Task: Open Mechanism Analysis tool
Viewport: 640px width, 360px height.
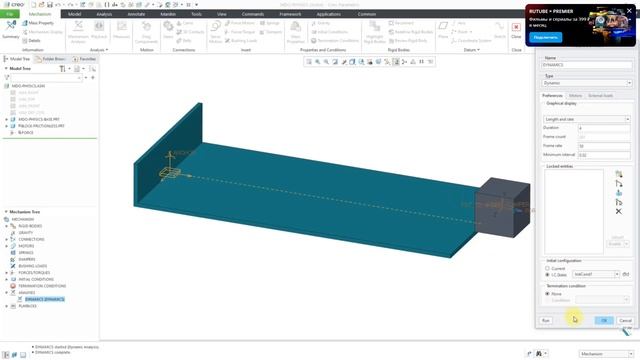Action: [78, 31]
